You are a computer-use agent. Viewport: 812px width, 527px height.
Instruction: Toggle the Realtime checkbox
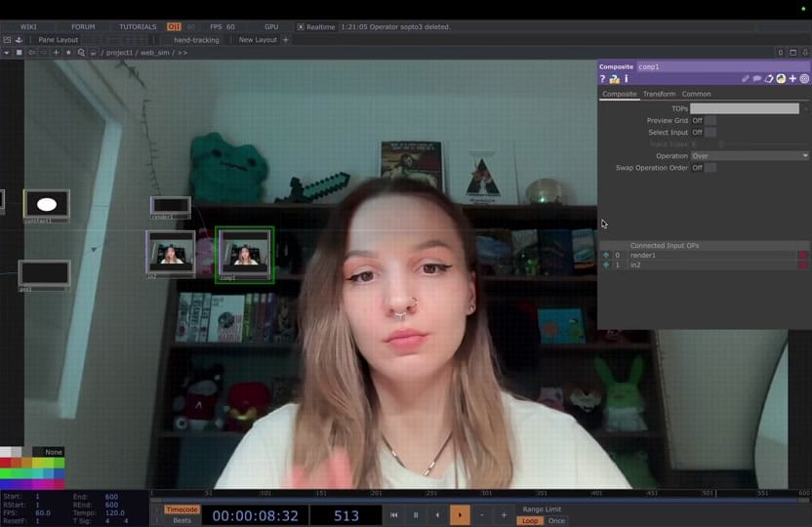click(301, 27)
